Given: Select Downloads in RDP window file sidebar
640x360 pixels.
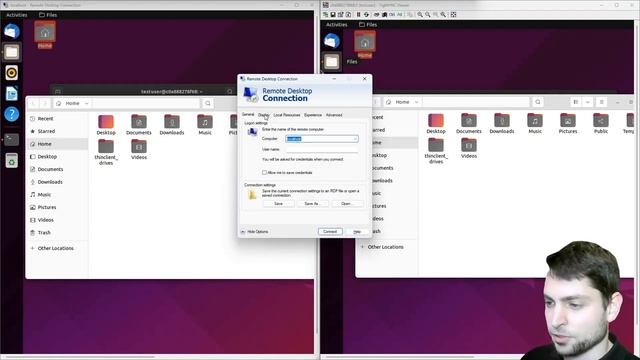Looking at the screenshot, I should point(57,182).
